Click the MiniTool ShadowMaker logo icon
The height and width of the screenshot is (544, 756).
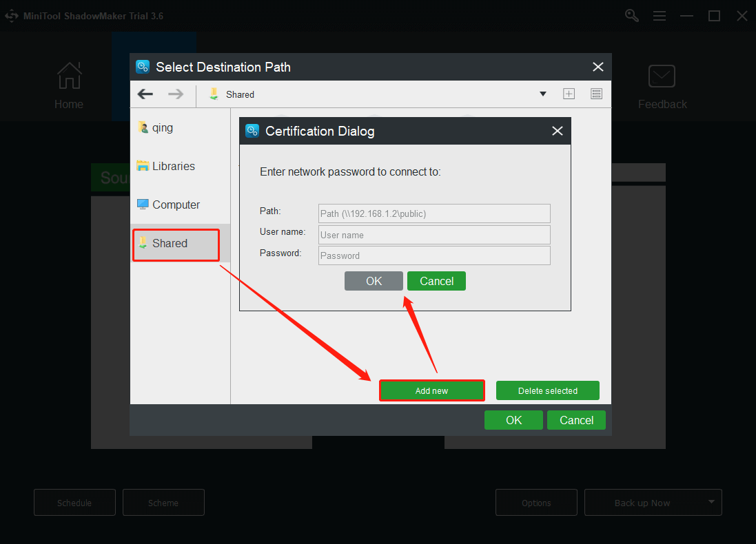click(x=12, y=16)
